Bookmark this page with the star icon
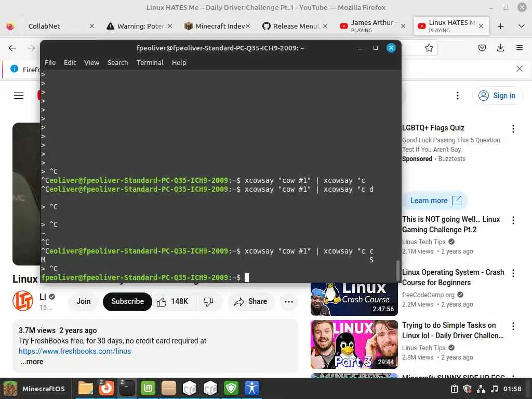 click(429, 48)
